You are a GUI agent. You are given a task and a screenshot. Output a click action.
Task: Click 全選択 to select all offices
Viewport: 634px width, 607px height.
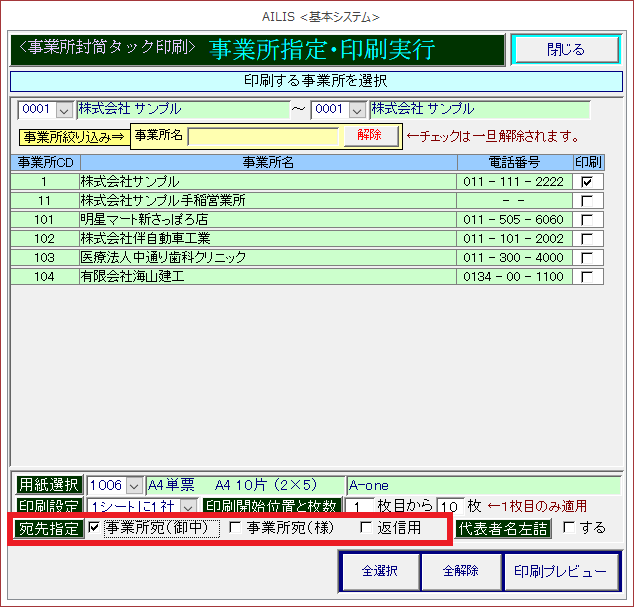(378, 572)
